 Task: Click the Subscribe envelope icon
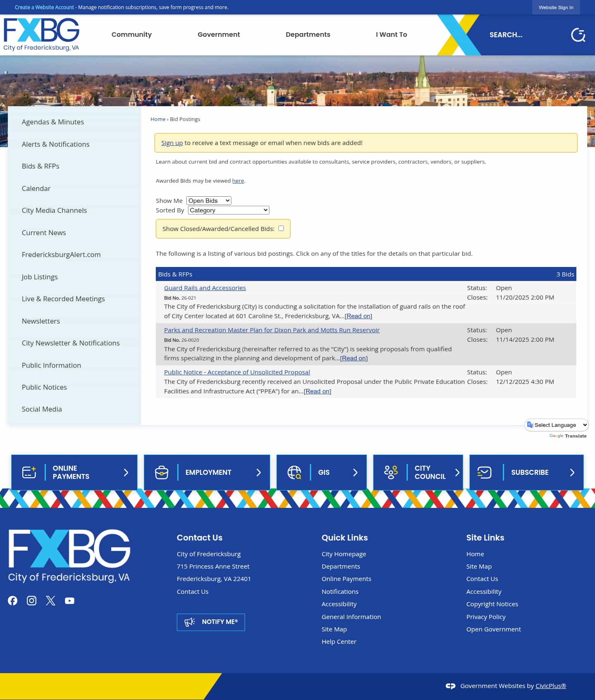[x=484, y=472]
